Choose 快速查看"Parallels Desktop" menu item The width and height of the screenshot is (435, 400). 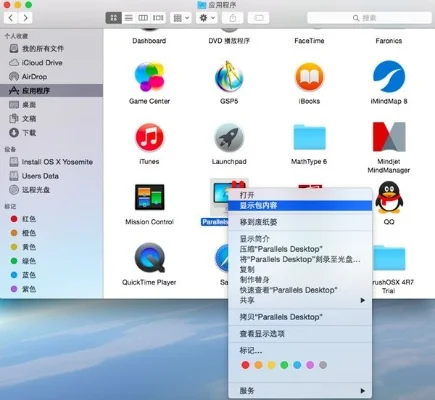300,290
